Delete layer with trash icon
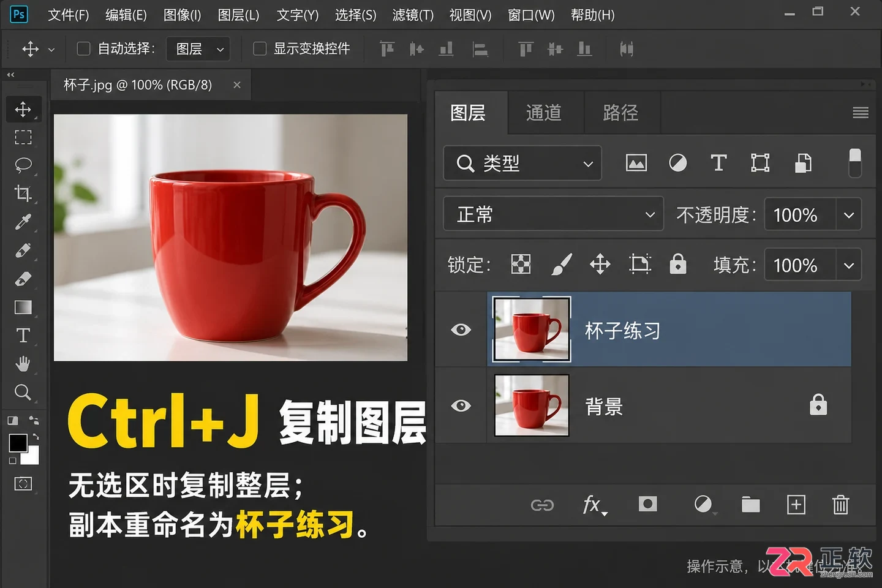This screenshot has width=882, height=588. [840, 504]
